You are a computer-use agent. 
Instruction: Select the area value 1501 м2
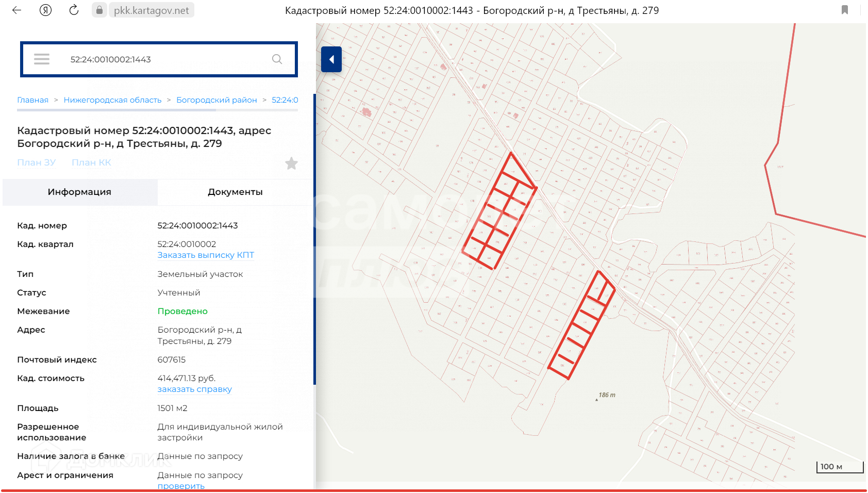click(x=172, y=408)
